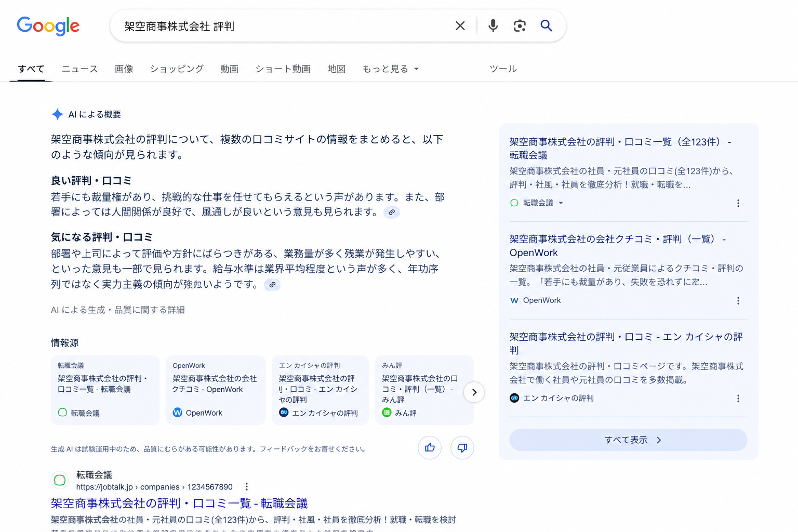Viewport: 798px width, 532px height.
Task: Open the エン カイシャの評判 source card
Action: (320, 390)
